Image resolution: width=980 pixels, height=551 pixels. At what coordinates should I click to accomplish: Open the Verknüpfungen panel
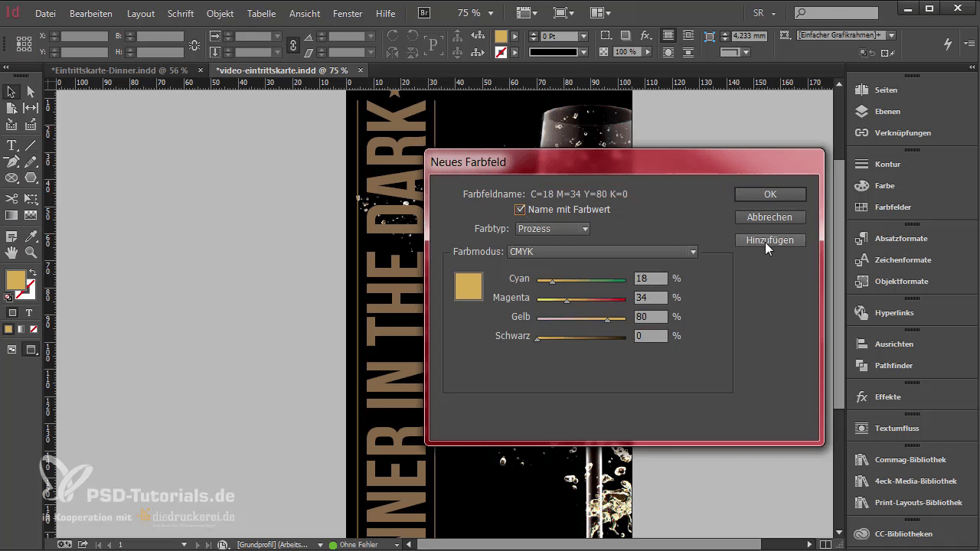point(903,132)
